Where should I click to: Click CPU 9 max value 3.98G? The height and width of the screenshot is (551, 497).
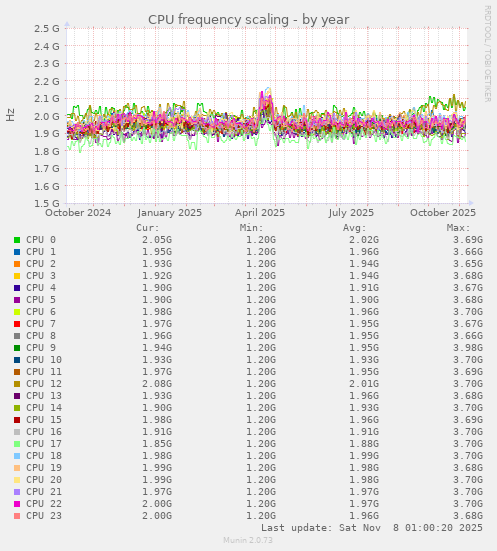pyautogui.click(x=468, y=348)
